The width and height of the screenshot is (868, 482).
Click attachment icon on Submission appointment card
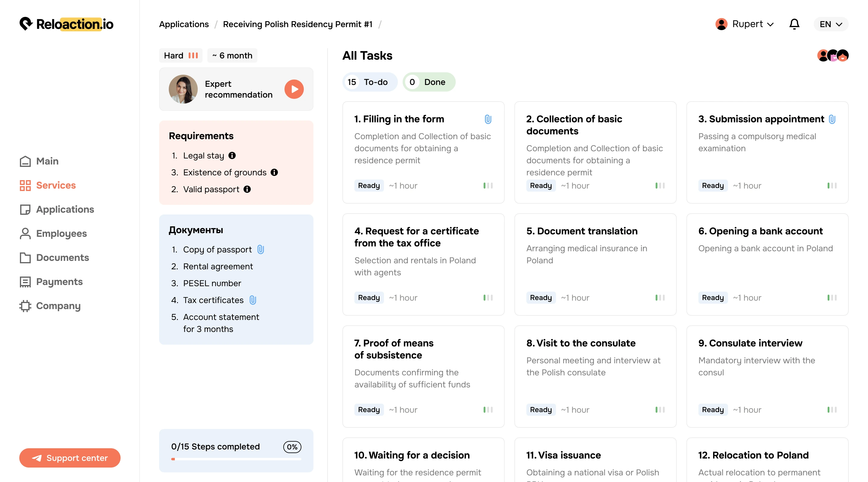832,119
